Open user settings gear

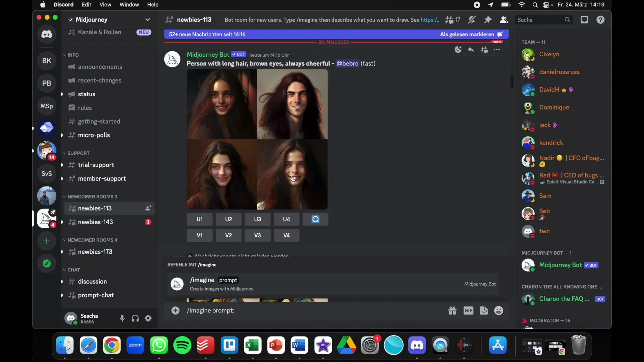(x=149, y=319)
